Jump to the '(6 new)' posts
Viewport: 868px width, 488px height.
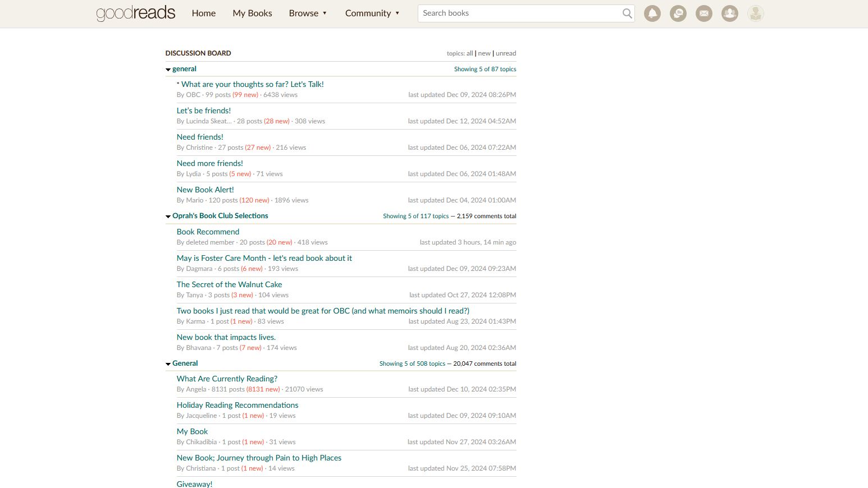[x=252, y=269]
